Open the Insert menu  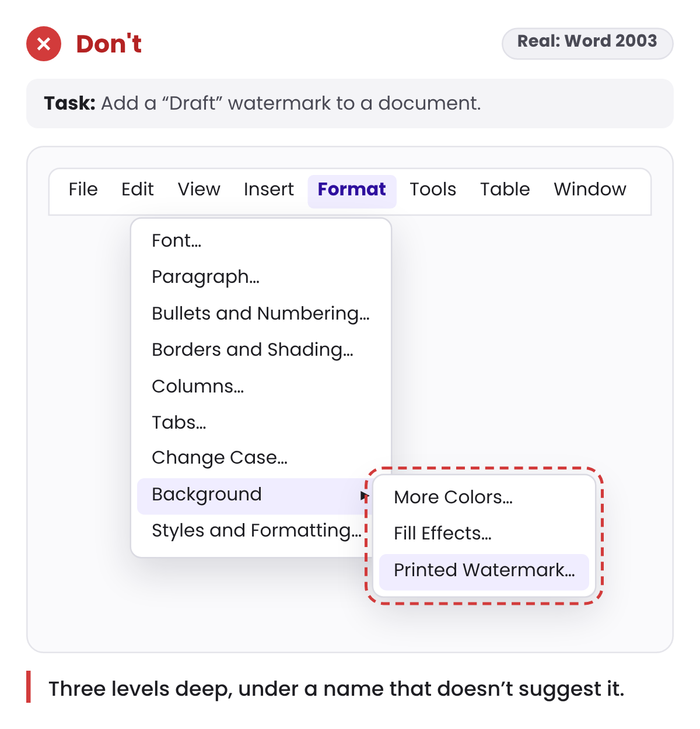(x=269, y=190)
